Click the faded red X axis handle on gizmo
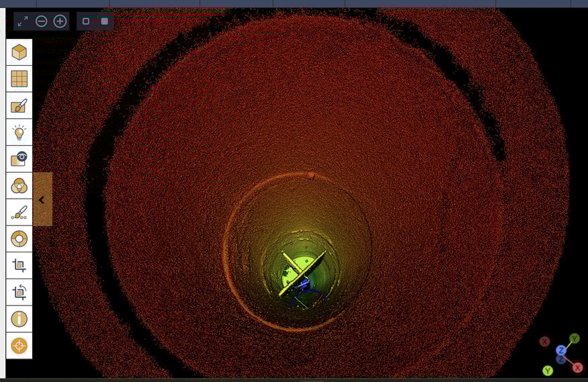This screenshot has height=382, width=588. [x=544, y=342]
